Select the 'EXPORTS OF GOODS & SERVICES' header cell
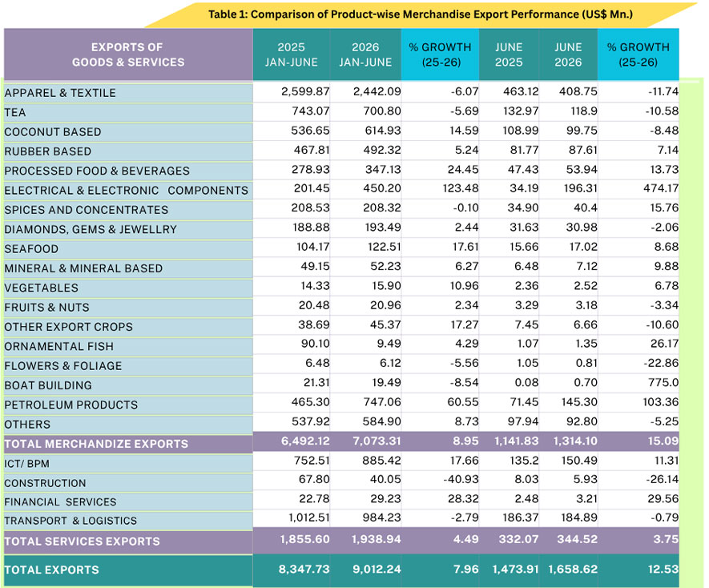This screenshot has height=588, width=709. coord(128,54)
